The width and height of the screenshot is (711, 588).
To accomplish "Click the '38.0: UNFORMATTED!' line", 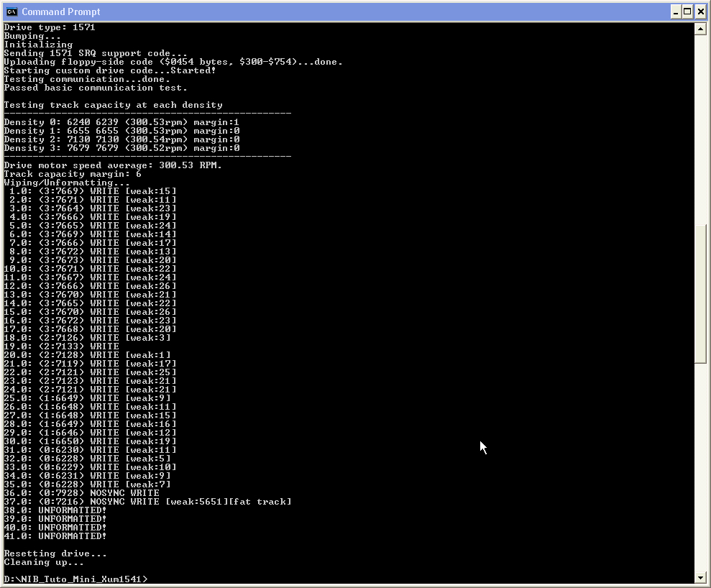I will pos(55,510).
